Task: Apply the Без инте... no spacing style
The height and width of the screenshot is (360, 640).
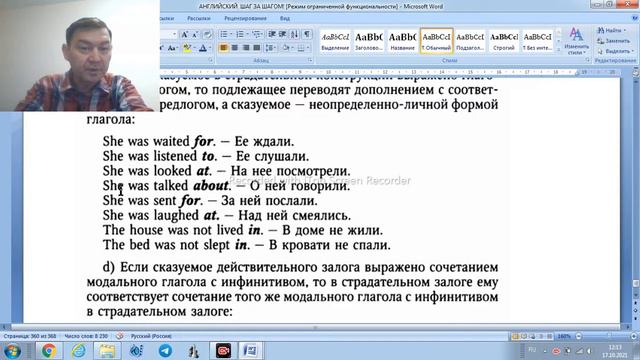Action: point(538,41)
